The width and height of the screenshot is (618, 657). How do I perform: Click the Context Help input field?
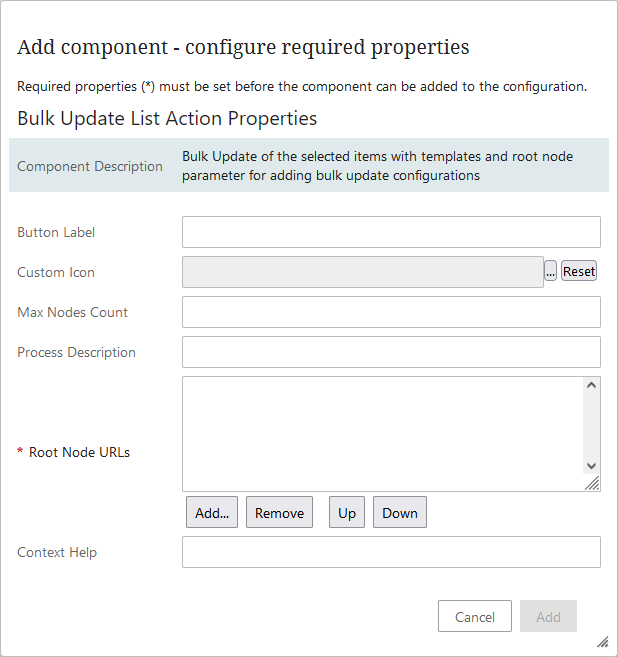click(391, 552)
